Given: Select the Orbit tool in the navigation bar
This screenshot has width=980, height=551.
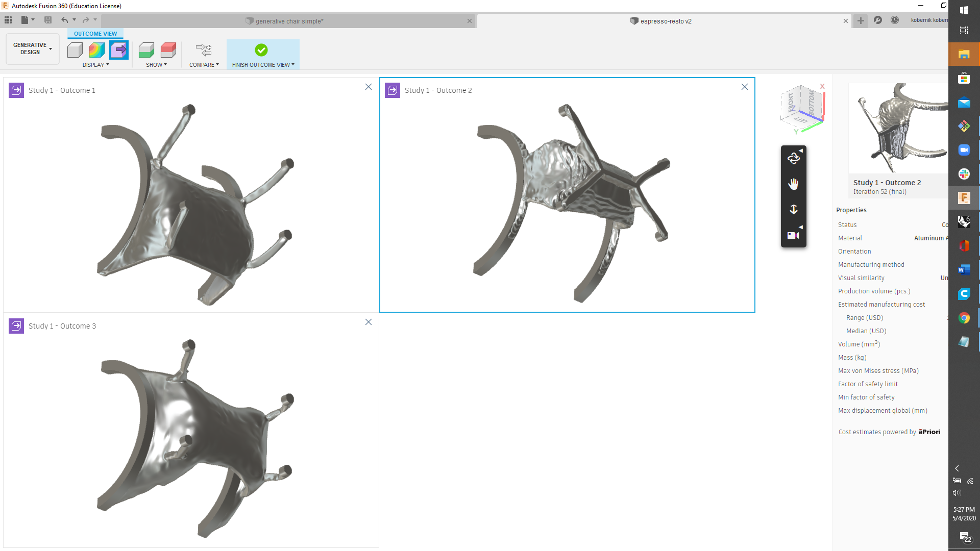Looking at the screenshot, I should coord(793,158).
